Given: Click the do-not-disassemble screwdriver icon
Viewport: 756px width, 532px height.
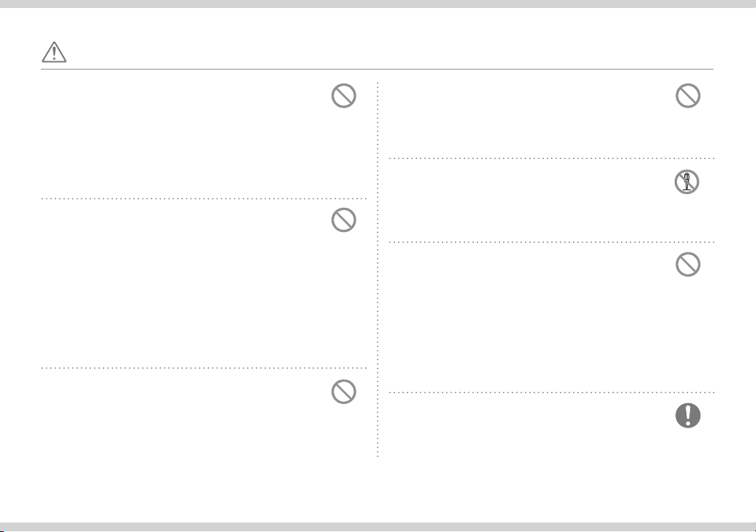Looking at the screenshot, I should pyautogui.click(x=686, y=181).
